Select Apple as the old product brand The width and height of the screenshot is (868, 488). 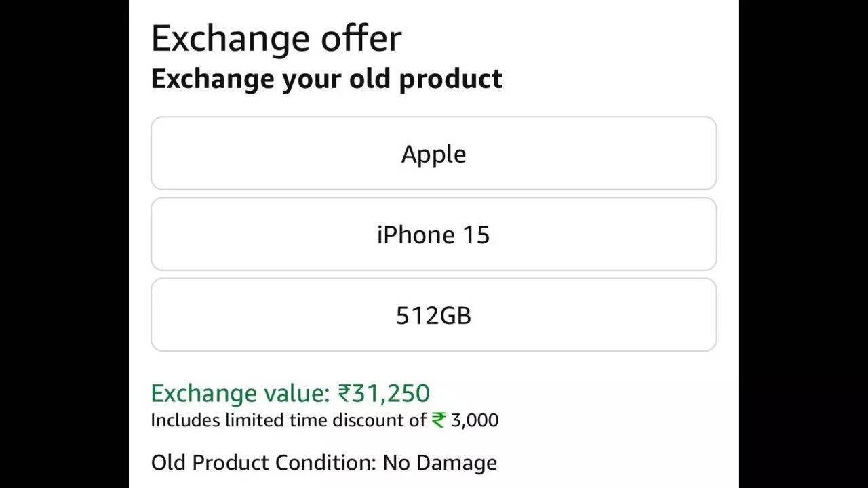[x=434, y=153]
